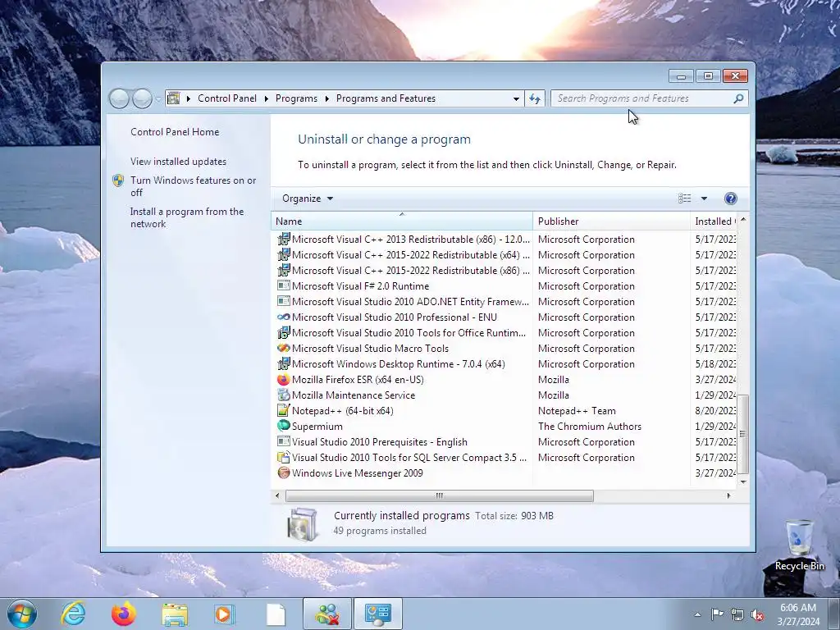
Task: Sort list by the Publisher column header
Action: click(x=611, y=221)
